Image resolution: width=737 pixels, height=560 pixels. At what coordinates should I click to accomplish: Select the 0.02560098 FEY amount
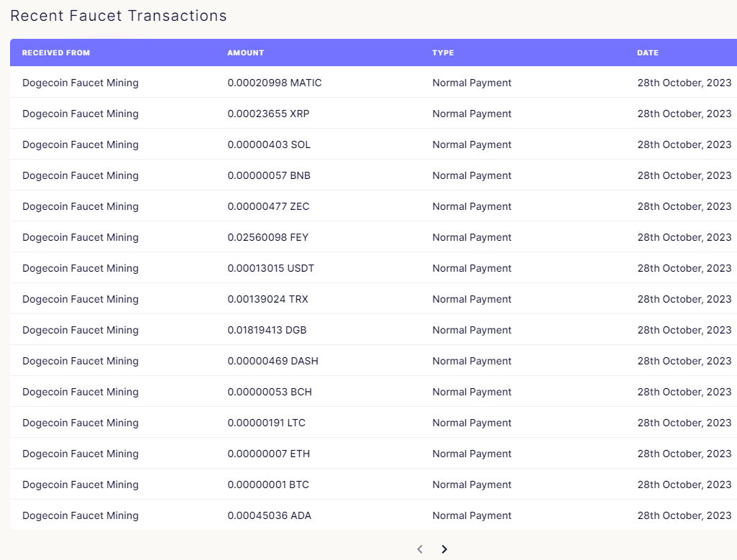[x=268, y=237]
